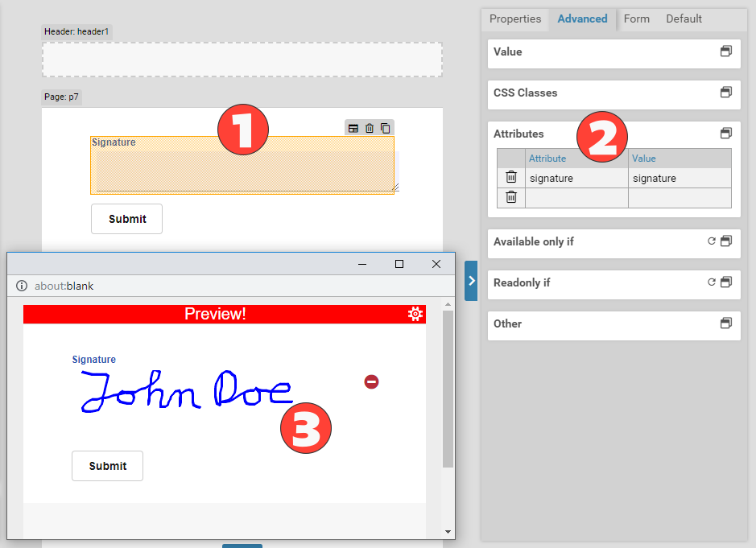Collapse the side panel with the blue arrow

click(x=471, y=281)
